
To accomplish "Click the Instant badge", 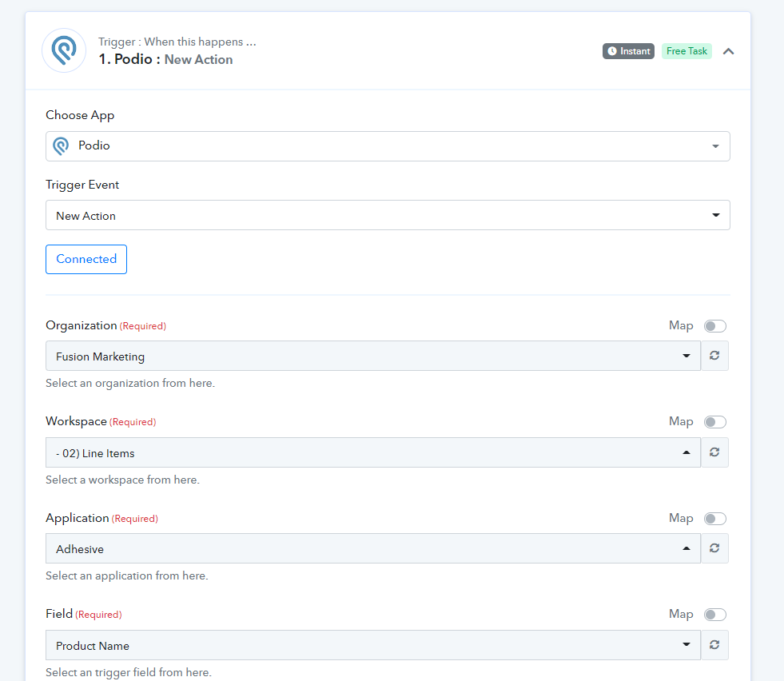I will (628, 51).
